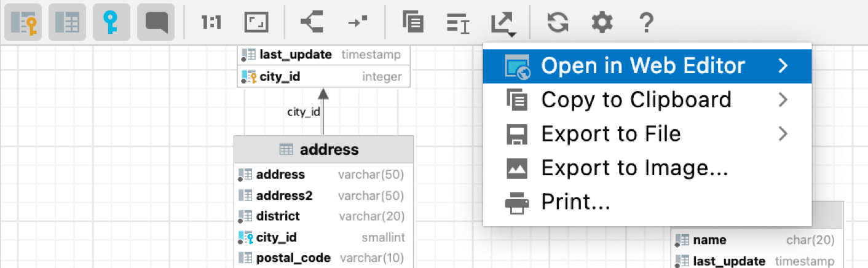Select last_update row in the top table

coord(323,54)
